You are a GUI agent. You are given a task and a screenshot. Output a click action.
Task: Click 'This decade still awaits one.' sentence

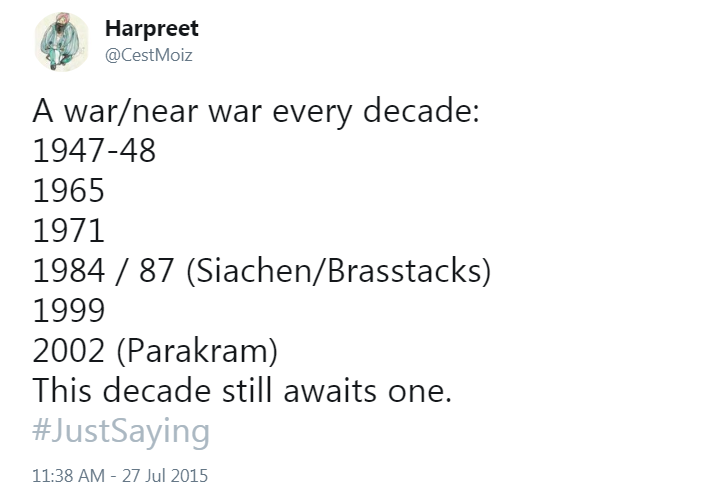(x=242, y=391)
